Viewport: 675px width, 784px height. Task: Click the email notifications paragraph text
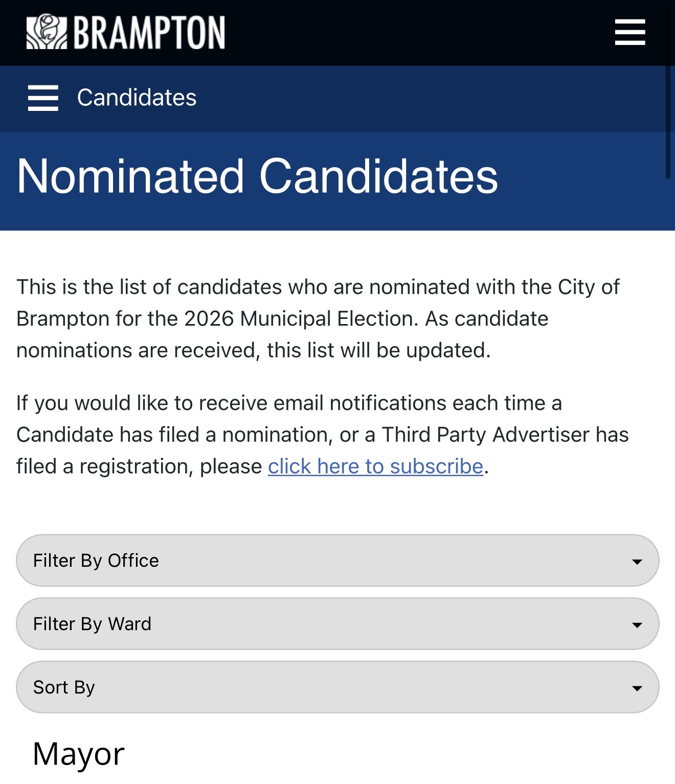click(323, 434)
